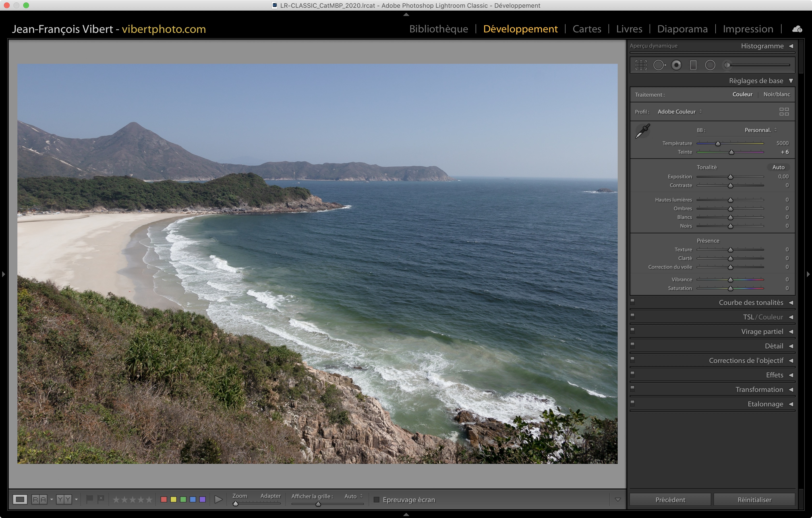This screenshot has width=812, height=518.
Task: Pick the white balance eyedropper
Action: pos(643,131)
